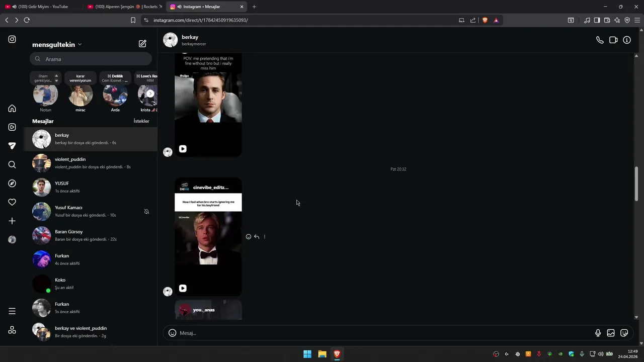The height and width of the screenshot is (362, 644).
Task: Open YUSUF conversation
Action: [91, 187]
